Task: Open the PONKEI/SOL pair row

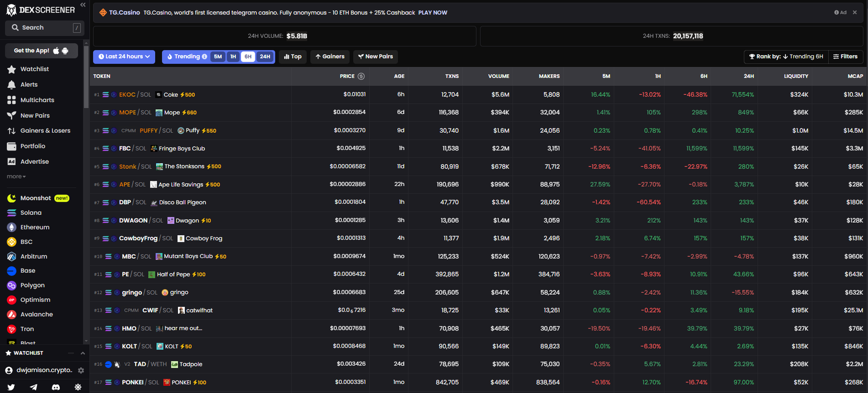Action: 477,382
